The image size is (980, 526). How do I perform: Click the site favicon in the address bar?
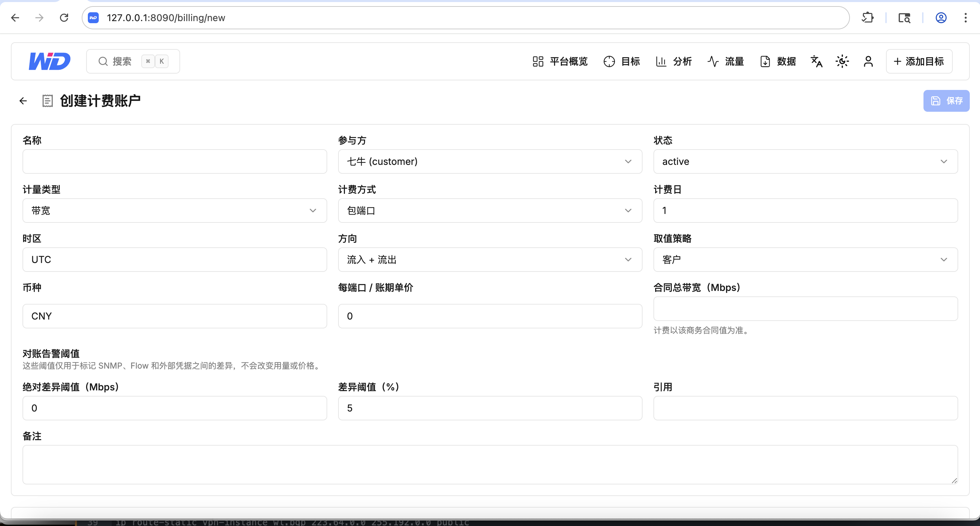(x=93, y=17)
